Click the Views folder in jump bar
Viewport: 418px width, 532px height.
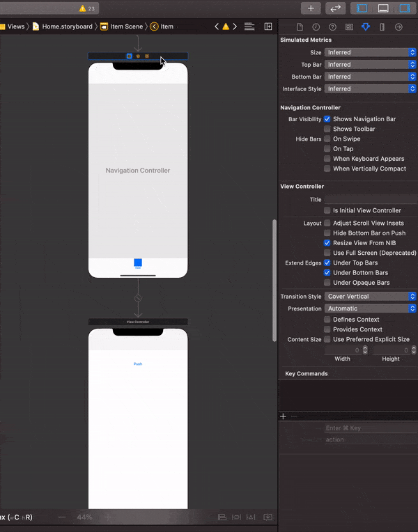[x=13, y=26]
